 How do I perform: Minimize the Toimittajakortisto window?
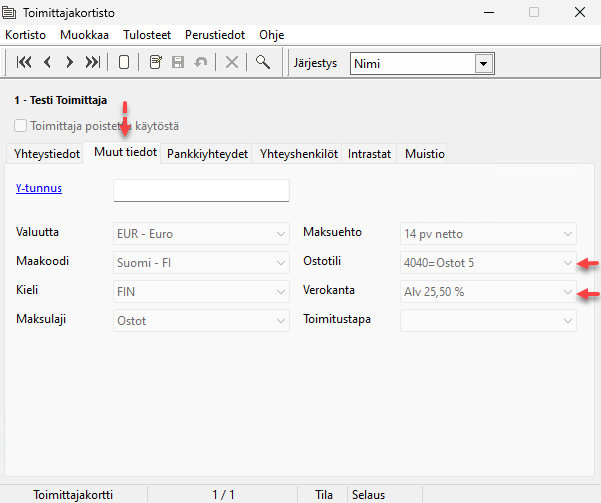[x=489, y=13]
